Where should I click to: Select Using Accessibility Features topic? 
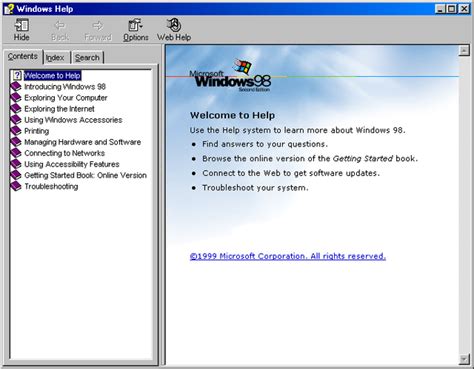(72, 164)
